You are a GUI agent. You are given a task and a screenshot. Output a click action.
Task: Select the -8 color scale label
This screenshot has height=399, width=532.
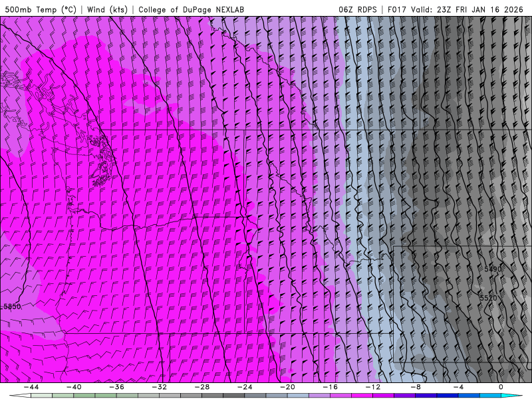[x=416, y=387]
